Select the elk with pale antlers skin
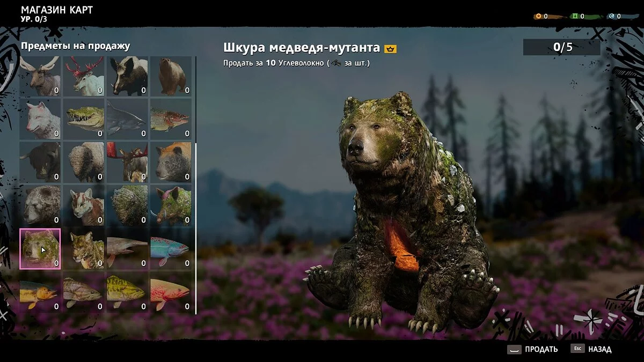 40,76
